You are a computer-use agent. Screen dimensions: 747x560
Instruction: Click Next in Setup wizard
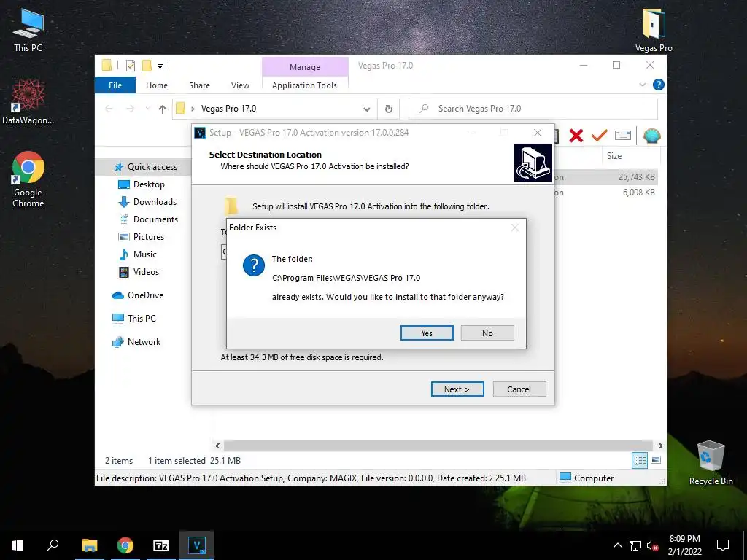(x=457, y=389)
